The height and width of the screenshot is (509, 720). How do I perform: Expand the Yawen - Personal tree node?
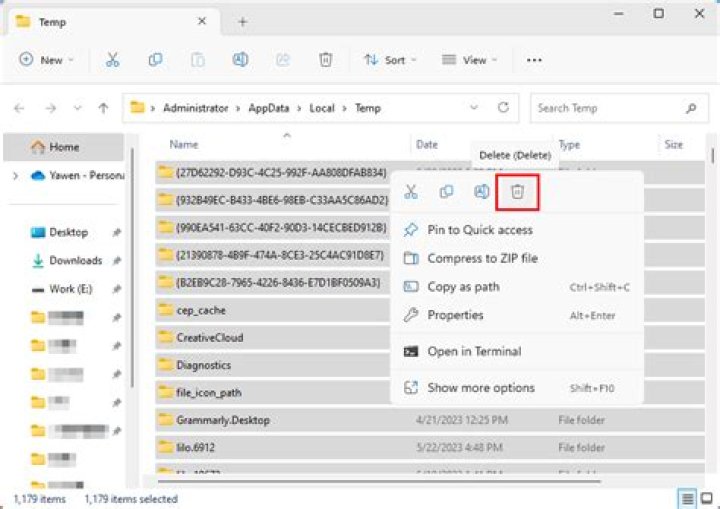[x=15, y=175]
